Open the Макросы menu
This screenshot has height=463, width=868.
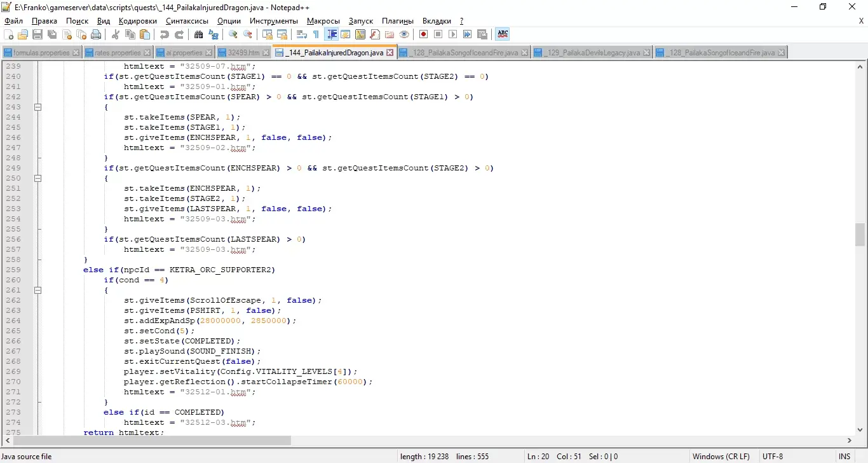coord(323,21)
